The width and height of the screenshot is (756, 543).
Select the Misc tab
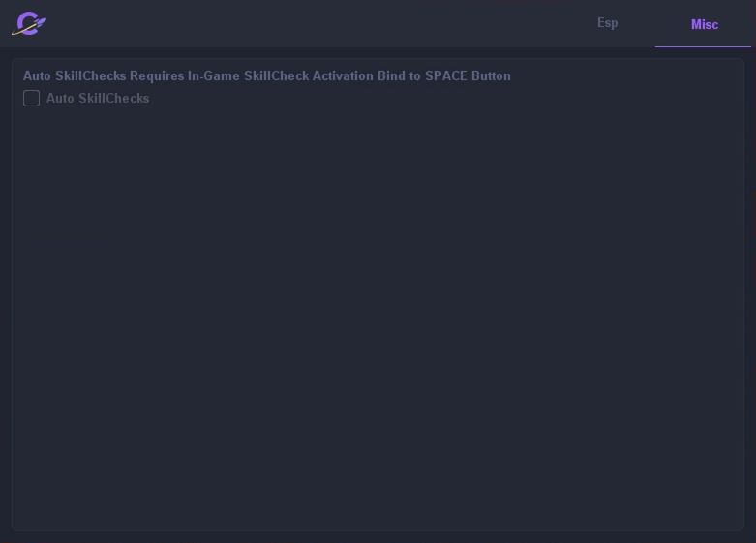[704, 24]
